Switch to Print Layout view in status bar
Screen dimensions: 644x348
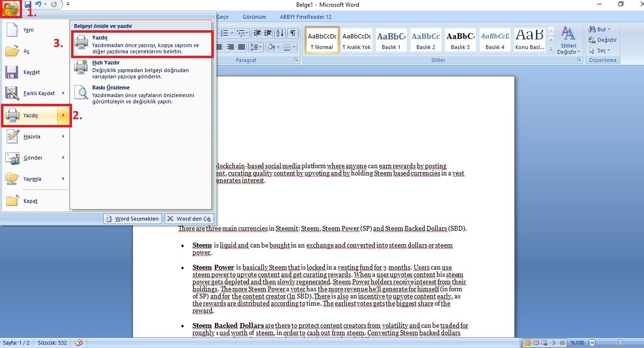(x=528, y=343)
